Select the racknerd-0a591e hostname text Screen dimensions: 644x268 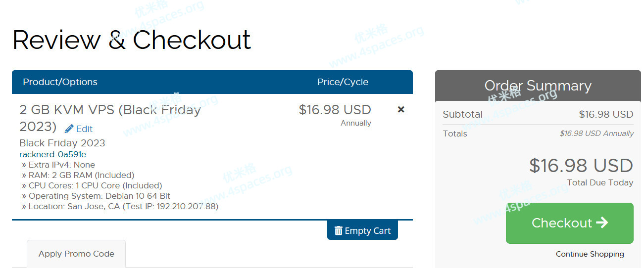point(52,154)
